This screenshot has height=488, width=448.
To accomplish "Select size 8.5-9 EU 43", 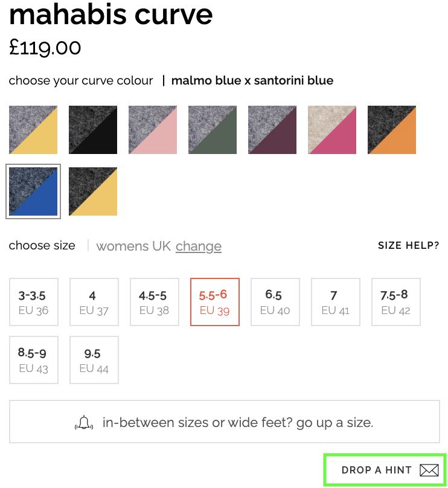I will point(34,360).
